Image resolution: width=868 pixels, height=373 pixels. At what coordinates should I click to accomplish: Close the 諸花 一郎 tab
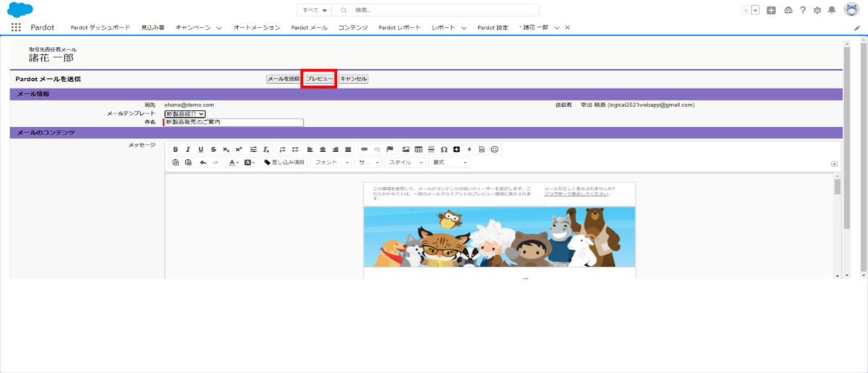tap(568, 27)
